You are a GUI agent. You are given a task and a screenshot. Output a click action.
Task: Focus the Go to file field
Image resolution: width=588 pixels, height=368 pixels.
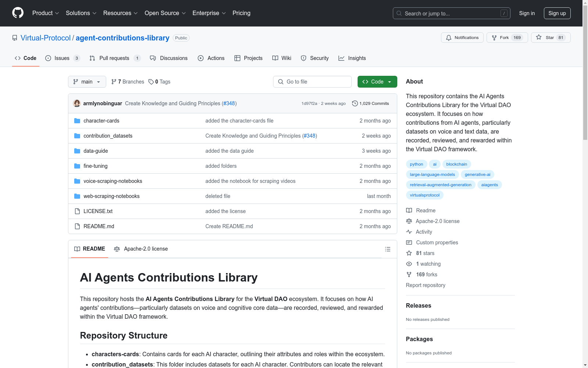[312, 82]
